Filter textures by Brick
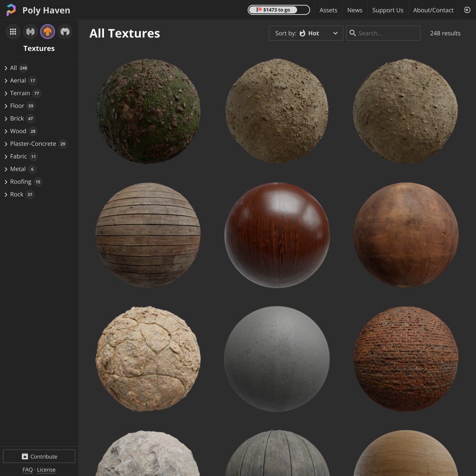This screenshot has width=476, height=476. click(x=17, y=118)
